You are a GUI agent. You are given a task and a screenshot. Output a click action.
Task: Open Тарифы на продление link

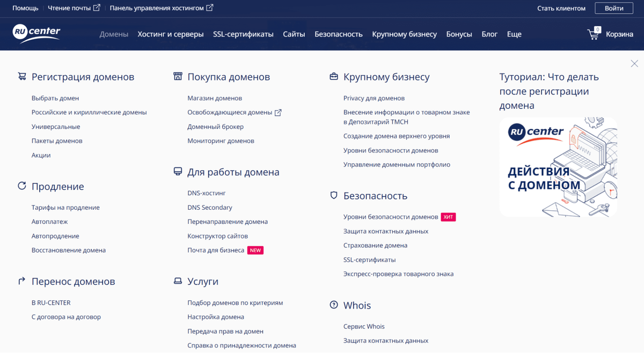pos(65,208)
